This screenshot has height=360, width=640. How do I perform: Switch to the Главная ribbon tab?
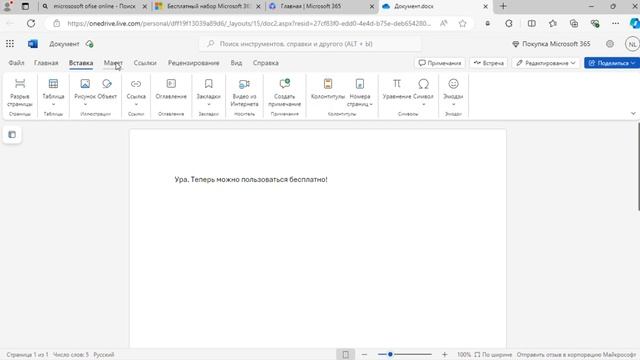(46, 63)
